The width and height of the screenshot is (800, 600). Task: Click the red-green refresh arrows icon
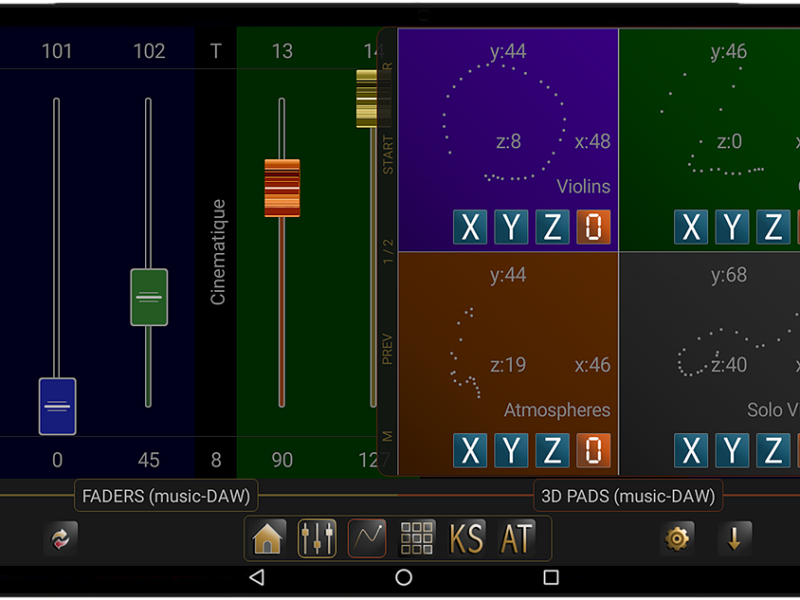tap(61, 539)
